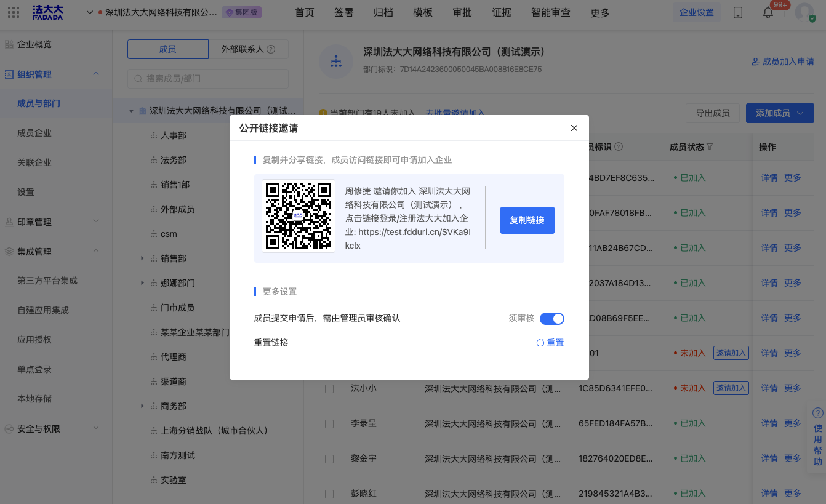The image size is (826, 504).
Task: Open 签署 in top navigation
Action: click(x=344, y=12)
